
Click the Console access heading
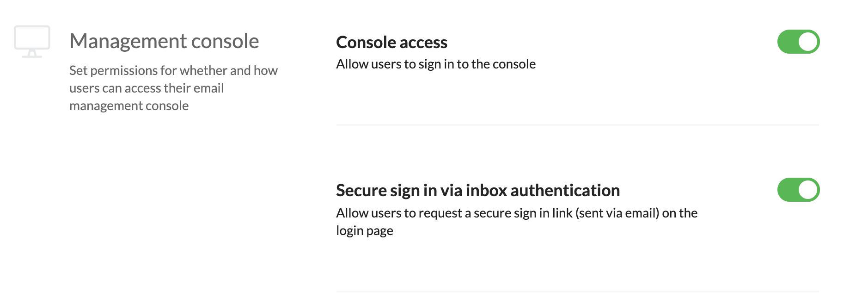pyautogui.click(x=391, y=42)
